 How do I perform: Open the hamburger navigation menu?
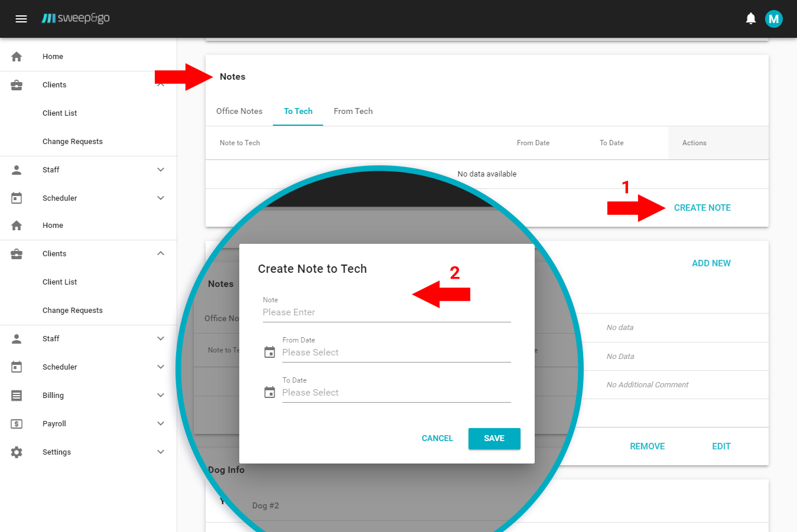[21, 19]
